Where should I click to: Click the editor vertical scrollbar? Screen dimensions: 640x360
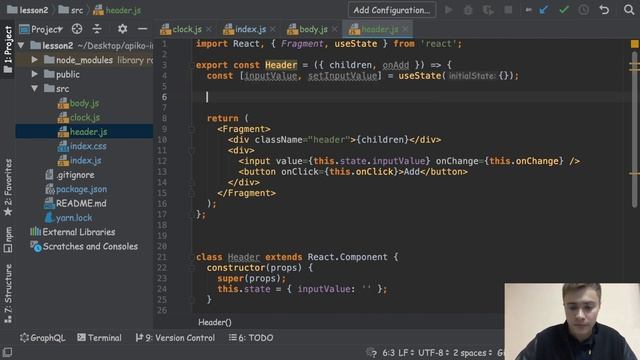pos(634,131)
